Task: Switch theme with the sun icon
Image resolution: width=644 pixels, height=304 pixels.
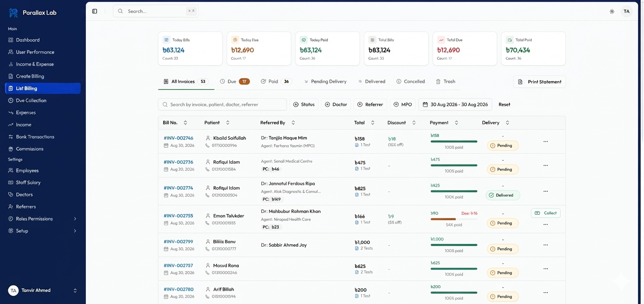Action: click(612, 12)
